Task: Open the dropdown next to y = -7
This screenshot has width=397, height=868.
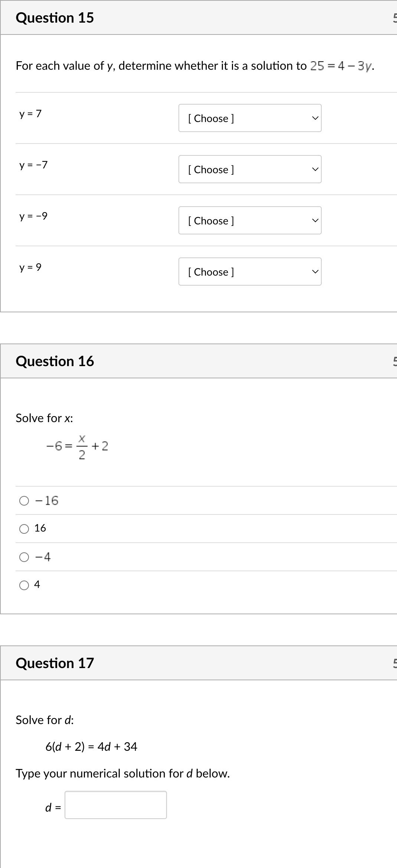Action: pyautogui.click(x=250, y=169)
